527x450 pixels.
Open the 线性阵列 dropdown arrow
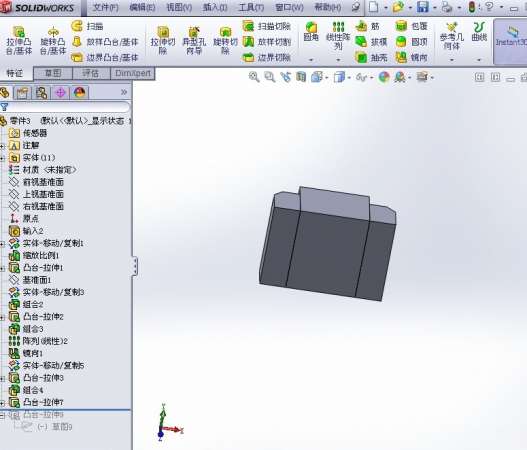(338, 60)
